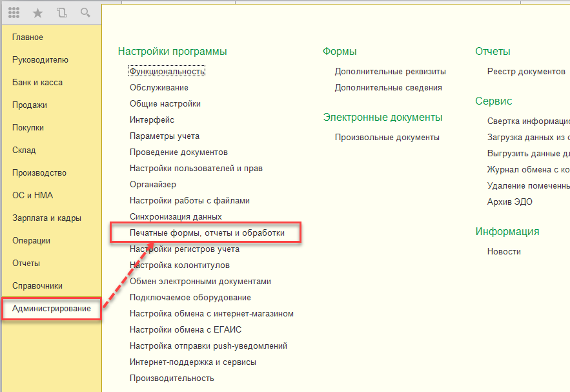Open Общие настройки
The image size is (570, 392).
point(165,103)
